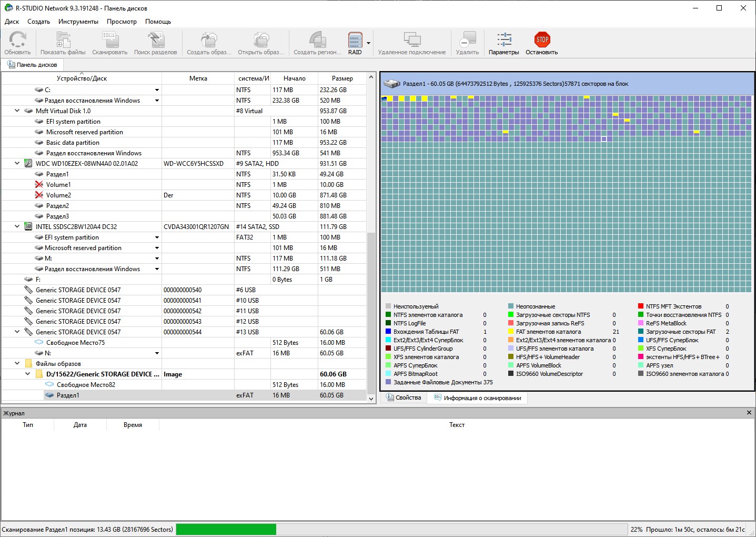Open the Инструменты menu
This screenshot has width=756, height=537.
78,22
